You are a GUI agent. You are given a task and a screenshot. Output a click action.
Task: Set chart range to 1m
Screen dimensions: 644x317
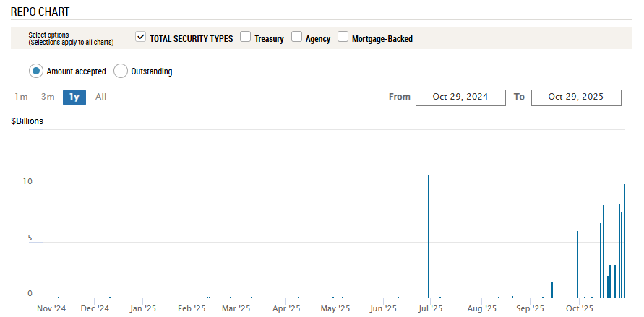(22, 97)
